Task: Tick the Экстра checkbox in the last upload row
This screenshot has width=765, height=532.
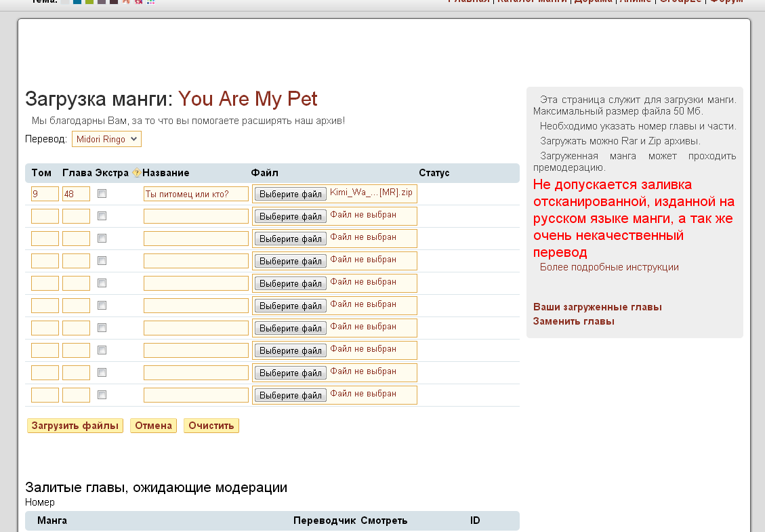Action: point(102,395)
